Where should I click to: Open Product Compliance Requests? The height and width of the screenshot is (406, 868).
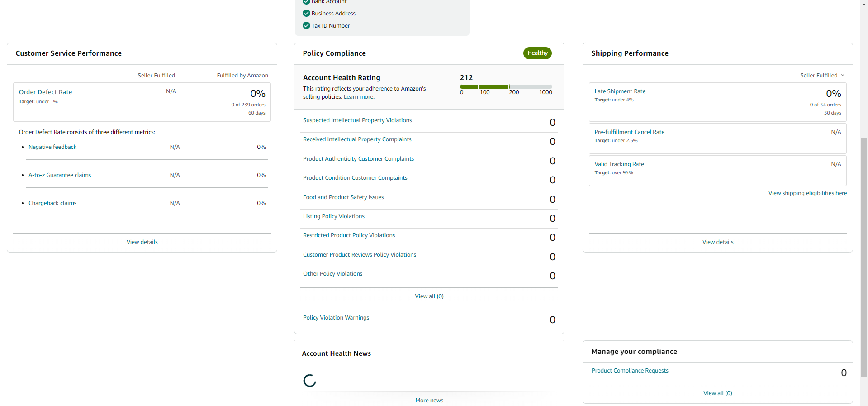(x=630, y=371)
